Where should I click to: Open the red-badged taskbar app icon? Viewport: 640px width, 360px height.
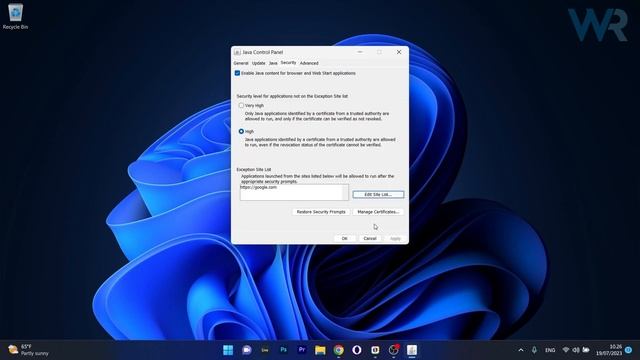pos(393,350)
